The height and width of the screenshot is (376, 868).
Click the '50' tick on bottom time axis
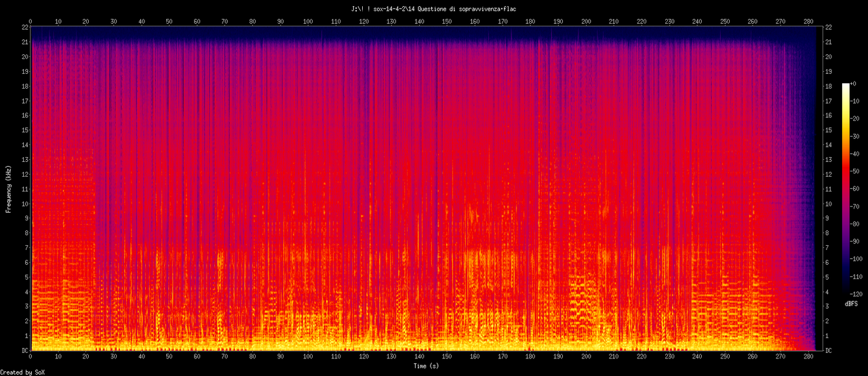pos(169,356)
